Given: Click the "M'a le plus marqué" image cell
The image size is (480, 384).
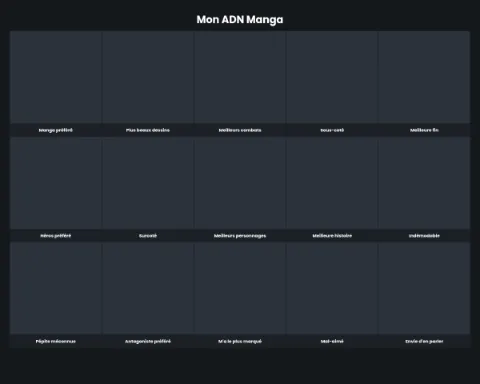Looking at the screenshot, I should pos(240,288).
